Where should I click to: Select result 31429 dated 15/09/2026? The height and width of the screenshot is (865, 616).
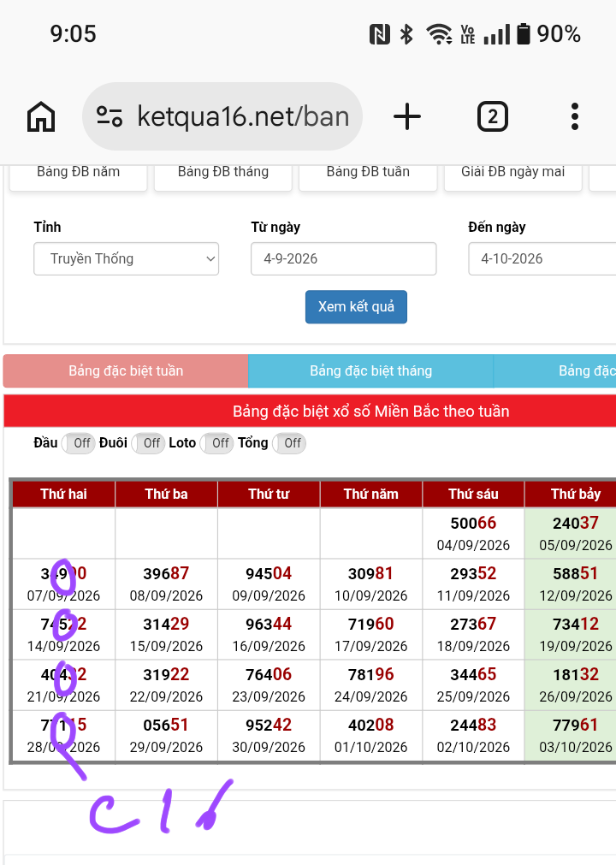[x=166, y=634]
